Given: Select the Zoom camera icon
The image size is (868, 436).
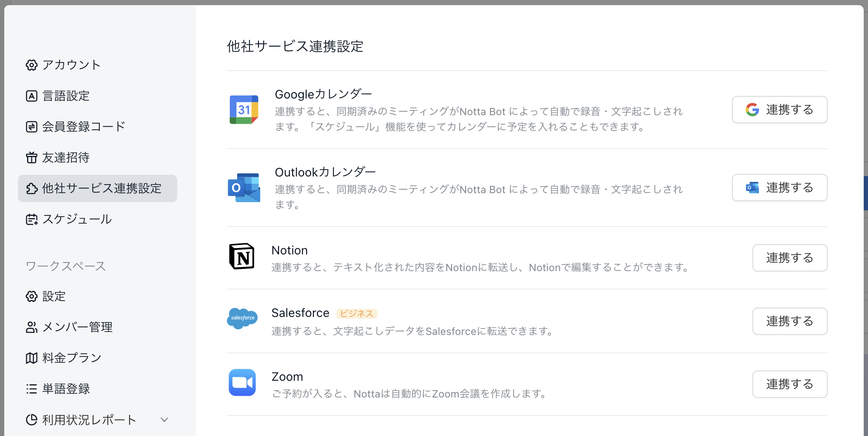Looking at the screenshot, I should pyautogui.click(x=242, y=382).
